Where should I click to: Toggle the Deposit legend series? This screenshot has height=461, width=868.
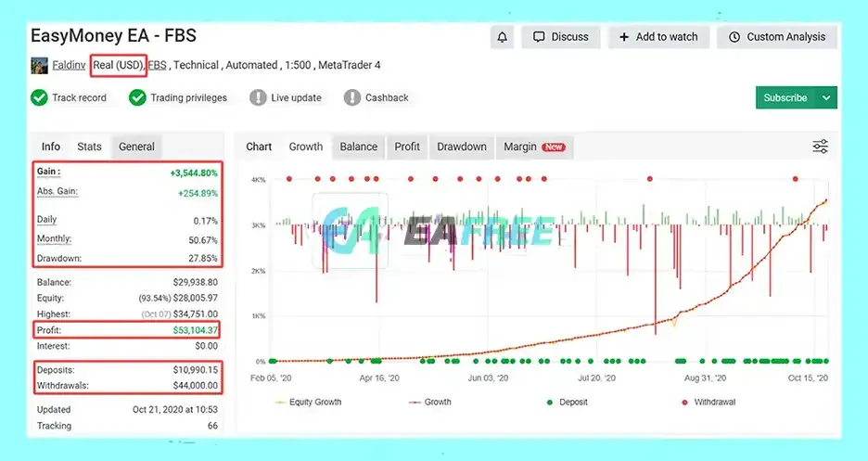[x=567, y=403]
